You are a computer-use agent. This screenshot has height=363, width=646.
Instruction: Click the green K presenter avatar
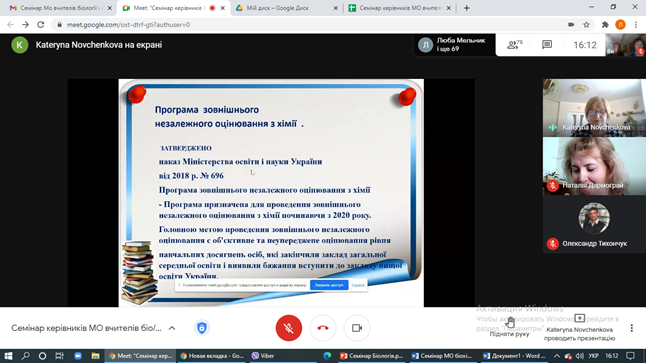[20, 45]
